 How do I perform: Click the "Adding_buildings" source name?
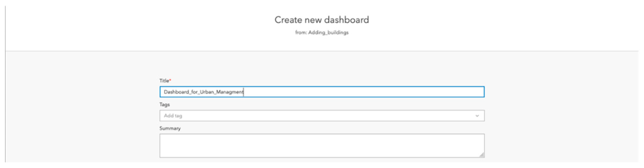click(328, 32)
